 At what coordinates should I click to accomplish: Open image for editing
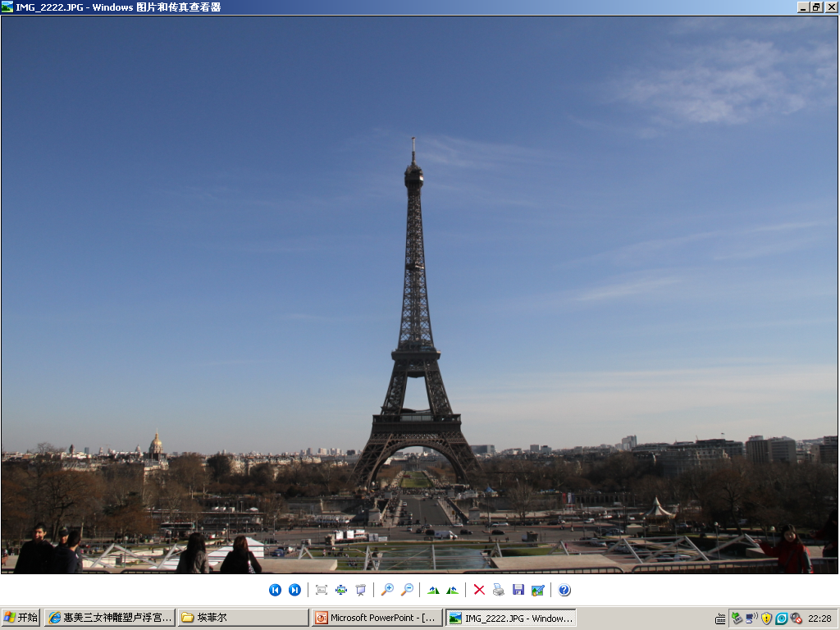click(537, 590)
